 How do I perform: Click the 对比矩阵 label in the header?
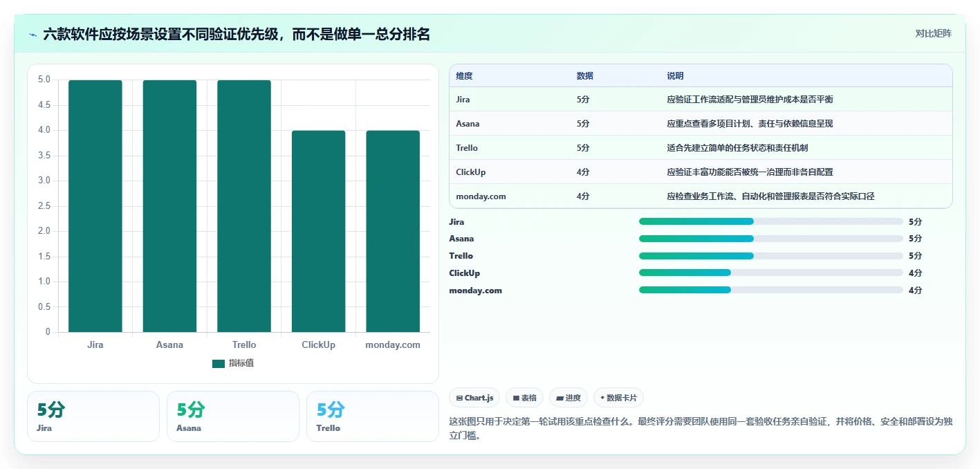933,34
